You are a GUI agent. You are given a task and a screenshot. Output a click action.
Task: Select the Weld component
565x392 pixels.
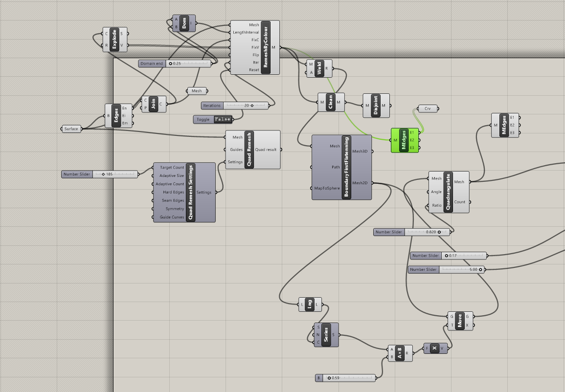coord(319,68)
